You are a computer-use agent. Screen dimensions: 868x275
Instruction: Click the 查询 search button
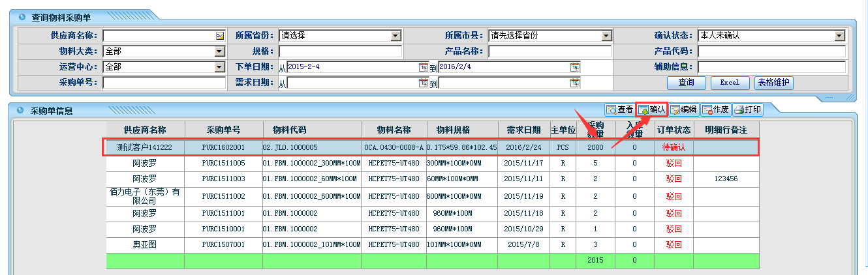686,83
